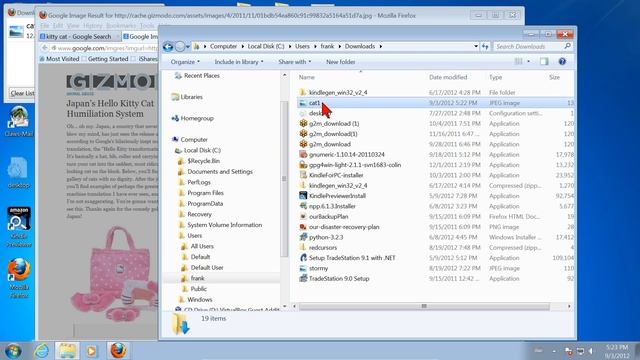
Task: Click the Explorer Back navigation arrow
Action: pyautogui.click(x=168, y=47)
